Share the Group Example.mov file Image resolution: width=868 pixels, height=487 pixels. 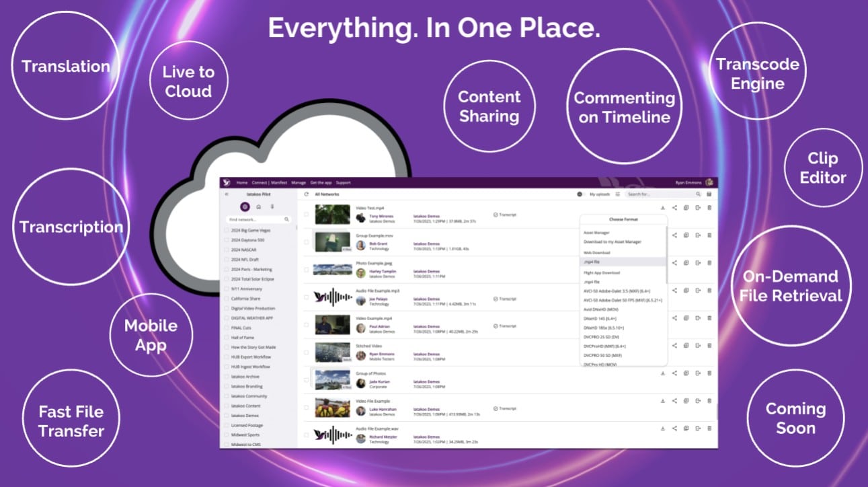pos(674,235)
